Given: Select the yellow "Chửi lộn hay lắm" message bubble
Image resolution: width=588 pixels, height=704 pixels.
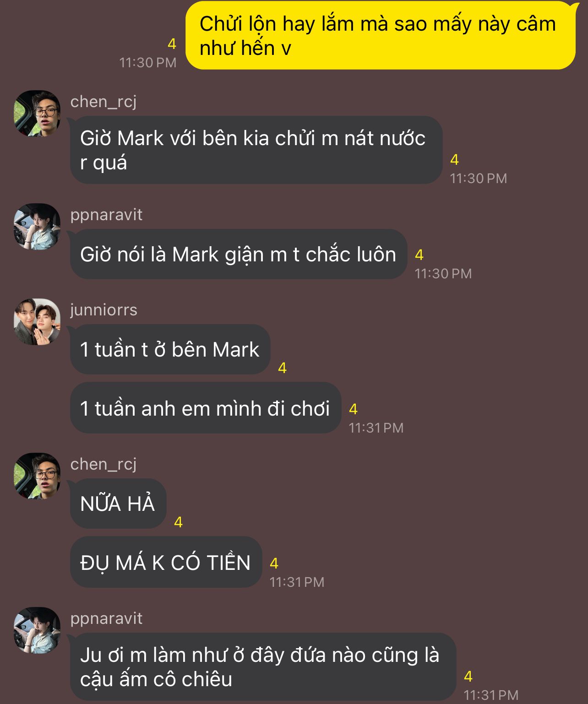Looking at the screenshot, I should coord(380,35).
